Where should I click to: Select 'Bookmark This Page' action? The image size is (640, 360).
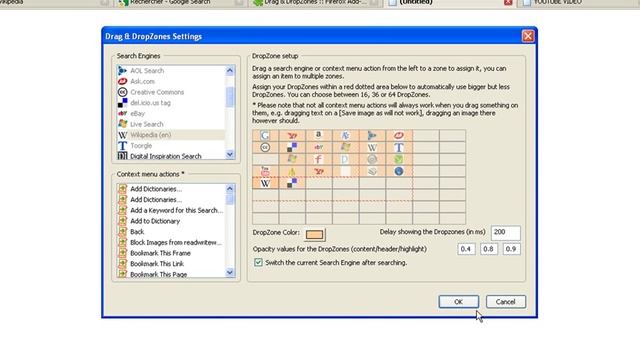point(170,274)
